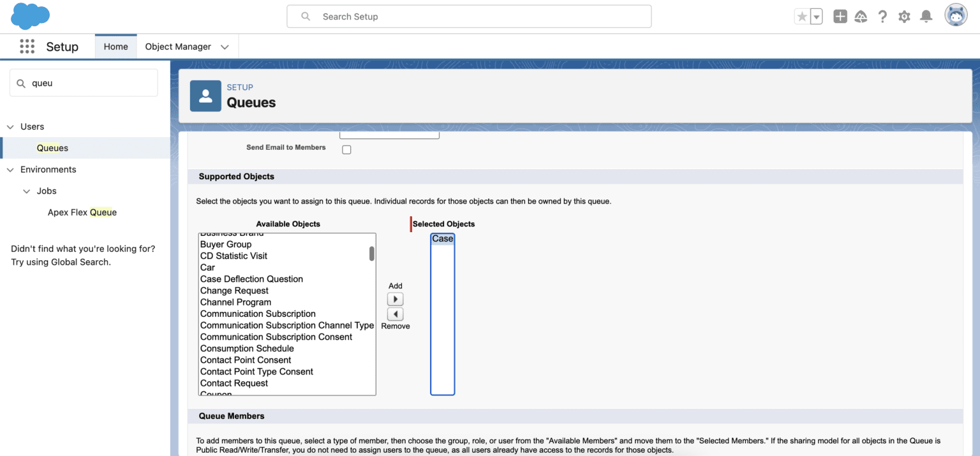Open the Object Manager dropdown chevron
This screenshot has height=456, width=980.
[225, 46]
